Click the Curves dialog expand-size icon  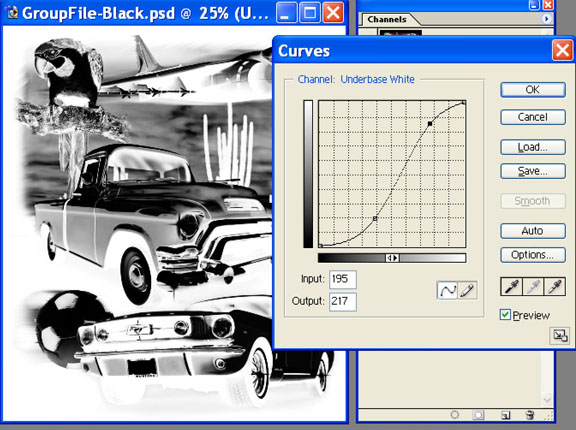pos(559,336)
